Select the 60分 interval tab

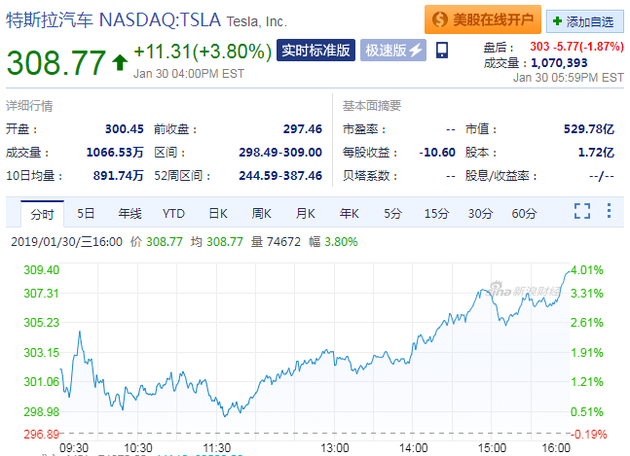point(524,213)
